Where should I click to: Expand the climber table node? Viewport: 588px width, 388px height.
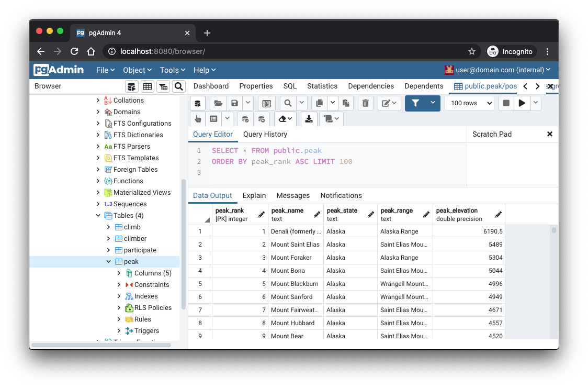(108, 239)
